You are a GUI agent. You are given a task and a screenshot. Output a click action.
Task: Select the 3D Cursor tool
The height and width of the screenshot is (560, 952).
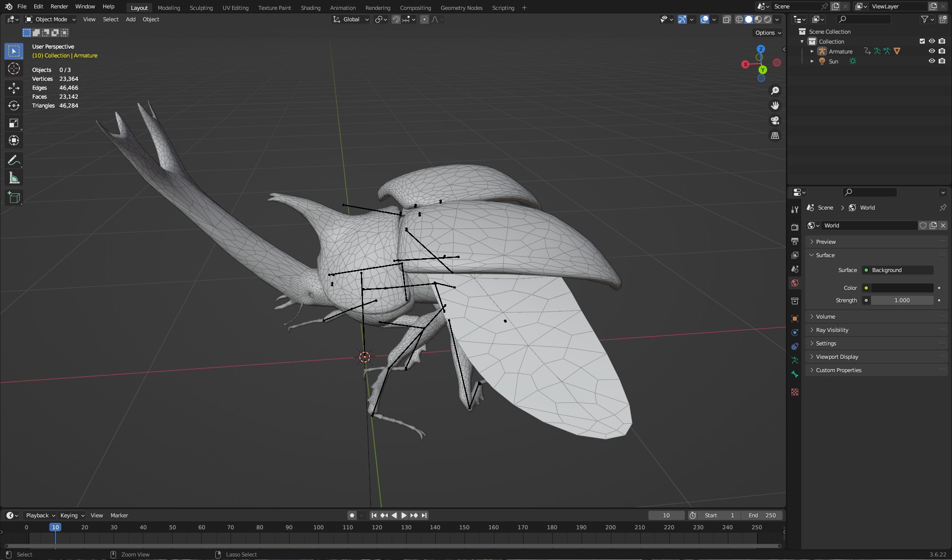pyautogui.click(x=14, y=68)
